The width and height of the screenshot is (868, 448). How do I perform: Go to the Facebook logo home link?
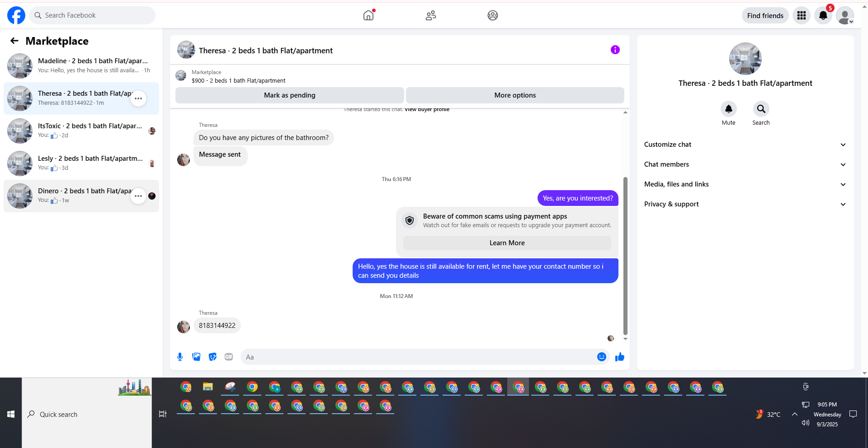tap(16, 15)
